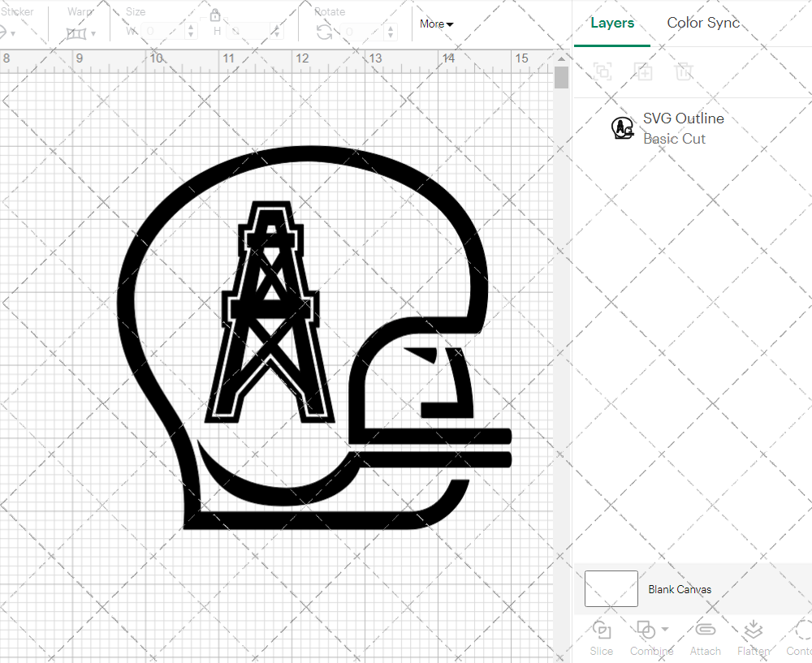Click the Delete layer trash icon
The height and width of the screenshot is (663, 812).
tap(684, 71)
